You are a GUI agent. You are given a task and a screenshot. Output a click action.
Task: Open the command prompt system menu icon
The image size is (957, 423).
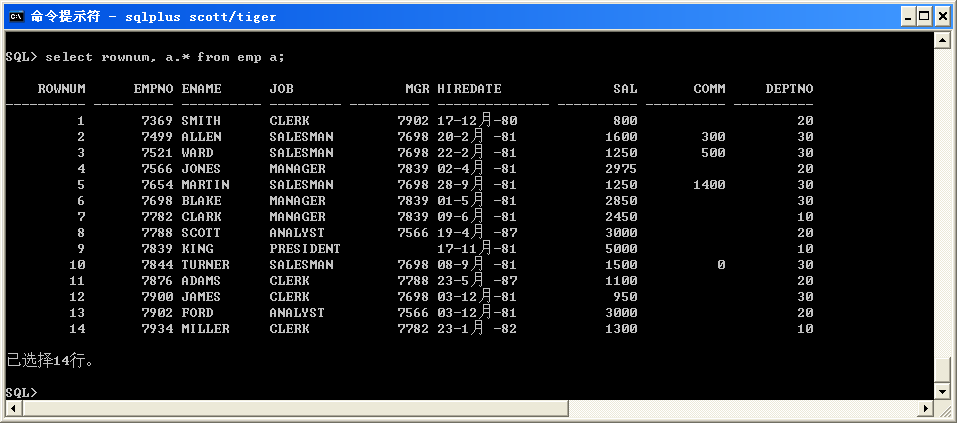(x=14, y=15)
